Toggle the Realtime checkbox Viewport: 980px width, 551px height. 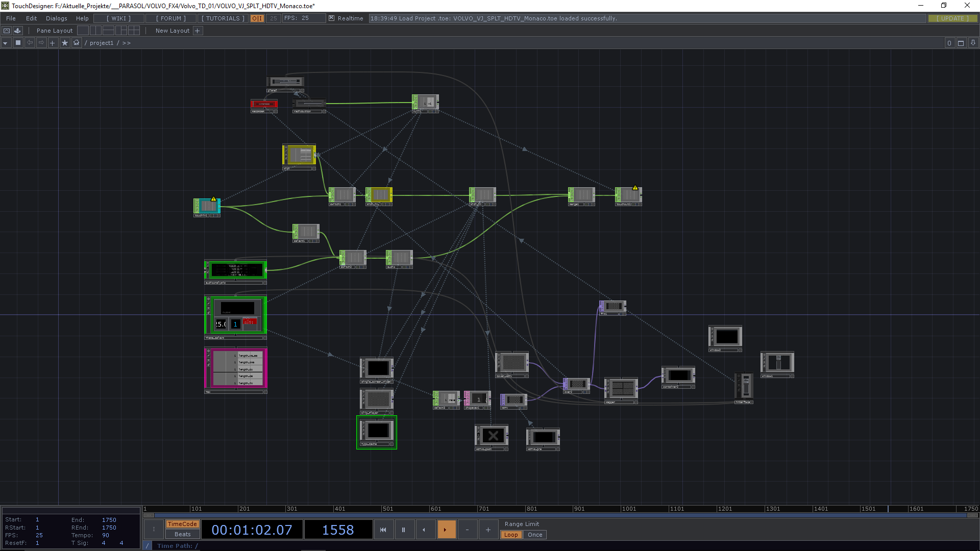[332, 18]
